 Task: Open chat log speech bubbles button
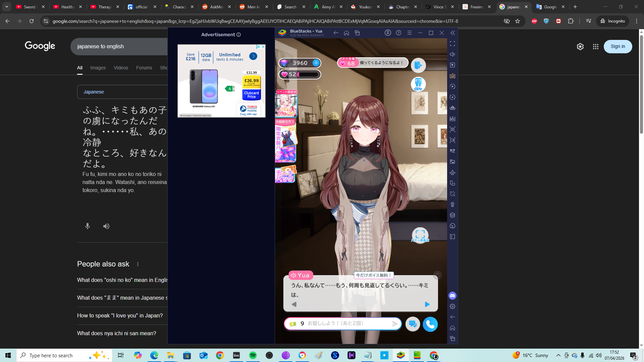(x=413, y=324)
